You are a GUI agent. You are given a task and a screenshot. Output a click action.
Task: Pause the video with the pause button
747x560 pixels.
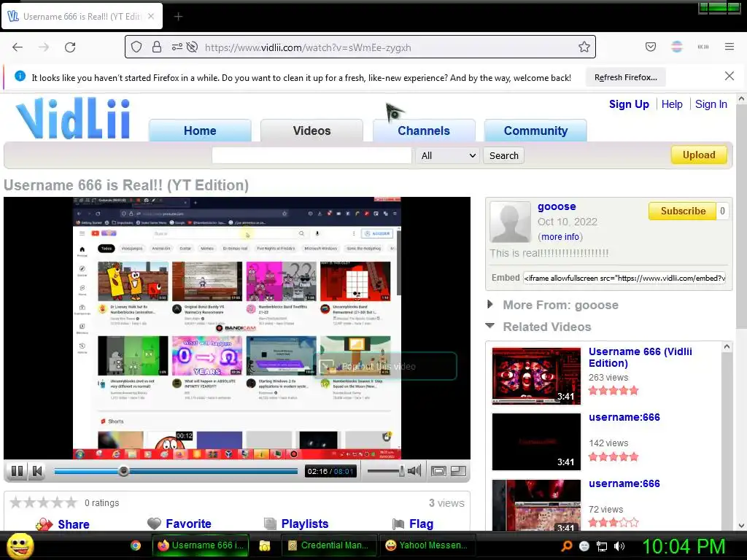(x=18, y=471)
